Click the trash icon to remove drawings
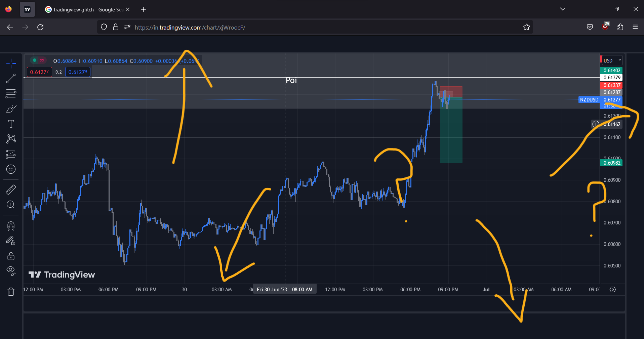The height and width of the screenshot is (339, 644). (11, 292)
